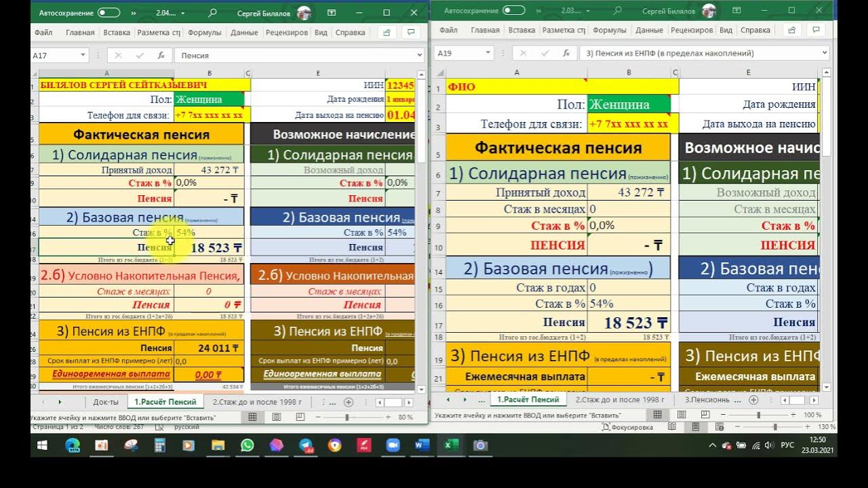This screenshot has width=868, height=488.
Task: Click Фокусировка button in Word status bar
Action: [628, 427]
